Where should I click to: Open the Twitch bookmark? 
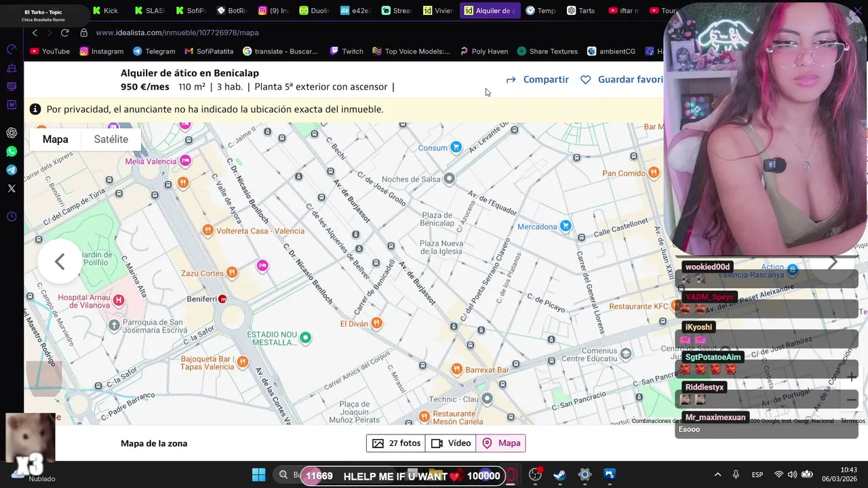pos(347,52)
